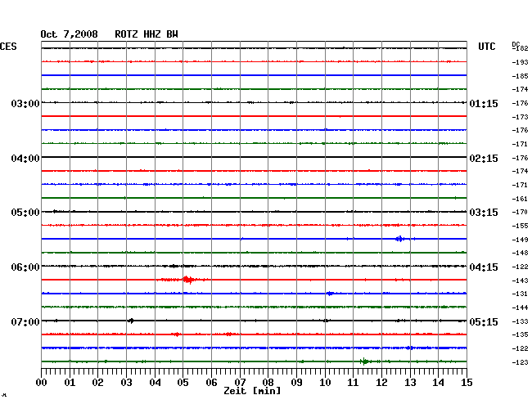Click the 01:15 UTC time label

(484, 103)
